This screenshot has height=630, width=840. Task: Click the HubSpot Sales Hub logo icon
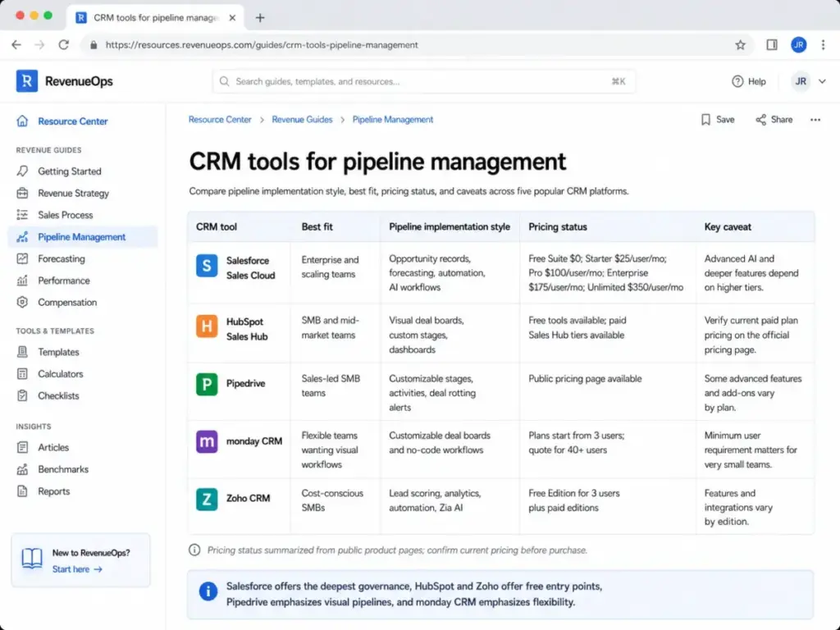(x=207, y=326)
